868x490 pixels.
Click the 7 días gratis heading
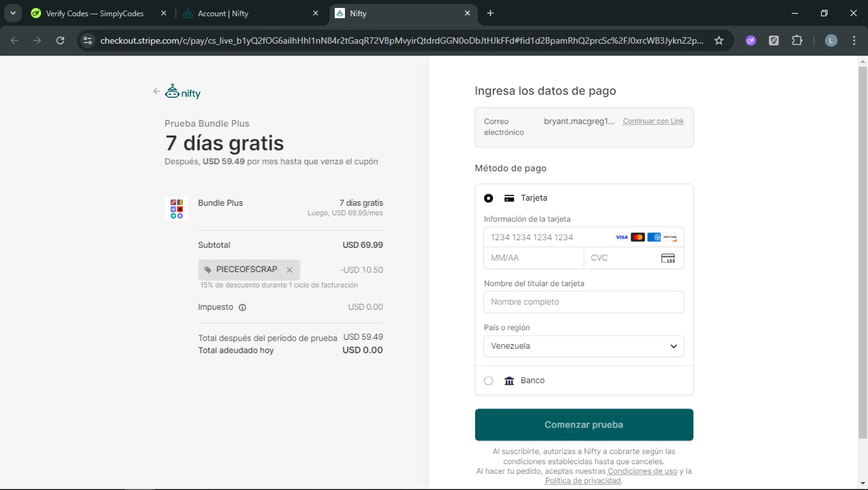pyautogui.click(x=225, y=143)
